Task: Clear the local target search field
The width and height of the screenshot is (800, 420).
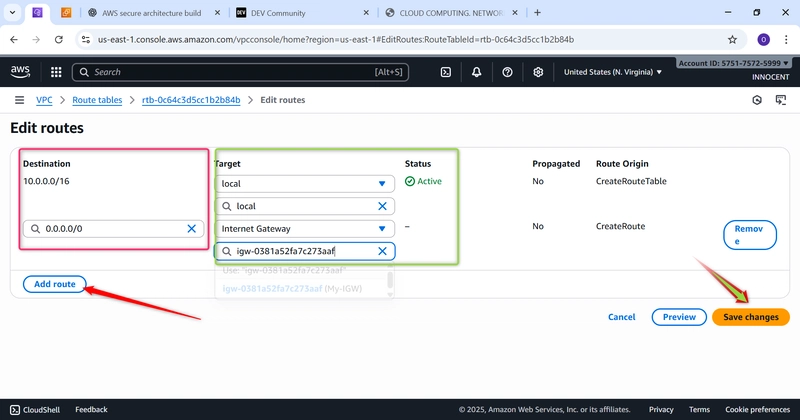Action: click(x=382, y=206)
